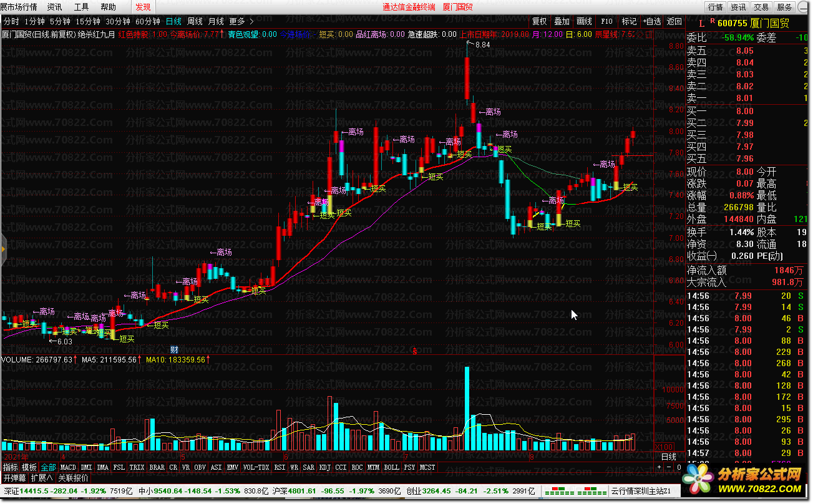Screen dimensions: 813x504
Task: Add stock via +自选 button
Action: tap(651, 21)
